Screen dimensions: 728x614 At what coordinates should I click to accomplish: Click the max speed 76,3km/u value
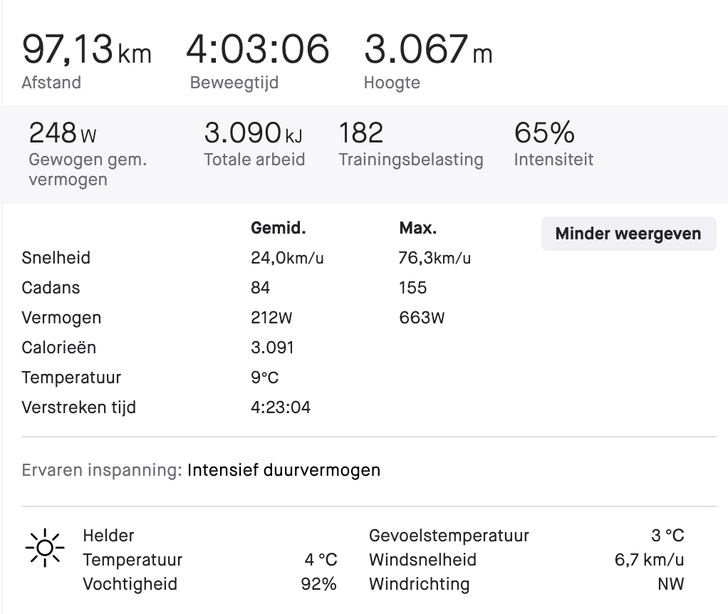click(435, 258)
